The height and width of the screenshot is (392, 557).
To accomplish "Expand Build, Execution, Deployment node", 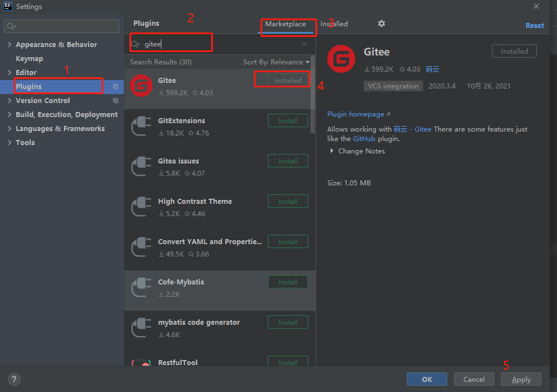I will click(10, 114).
